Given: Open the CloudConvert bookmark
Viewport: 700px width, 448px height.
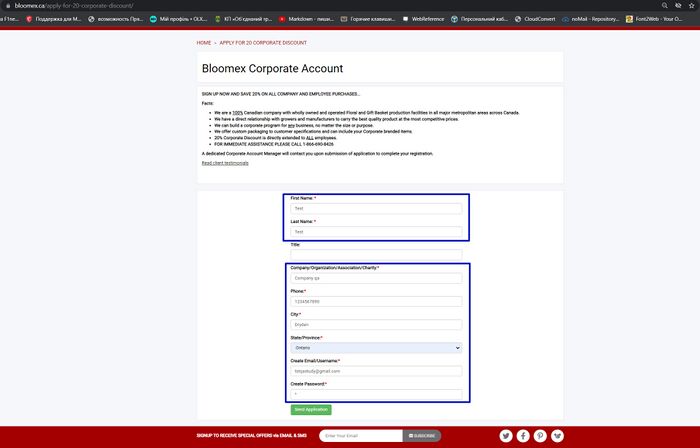Looking at the screenshot, I should [535, 19].
